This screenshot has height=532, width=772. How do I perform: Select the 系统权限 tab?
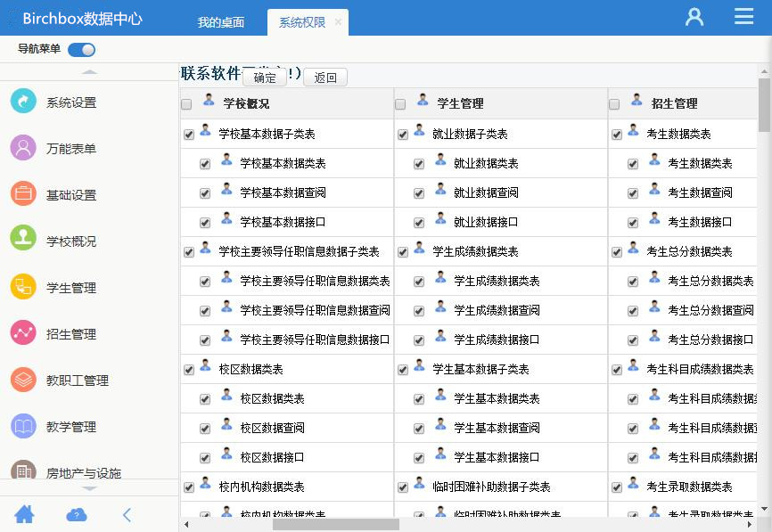(x=302, y=22)
